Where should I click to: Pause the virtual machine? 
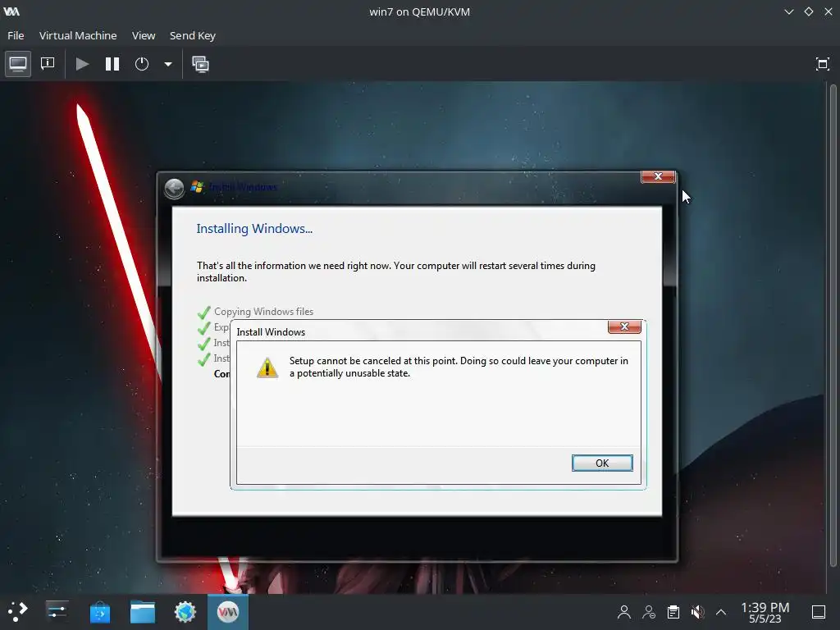coord(112,64)
